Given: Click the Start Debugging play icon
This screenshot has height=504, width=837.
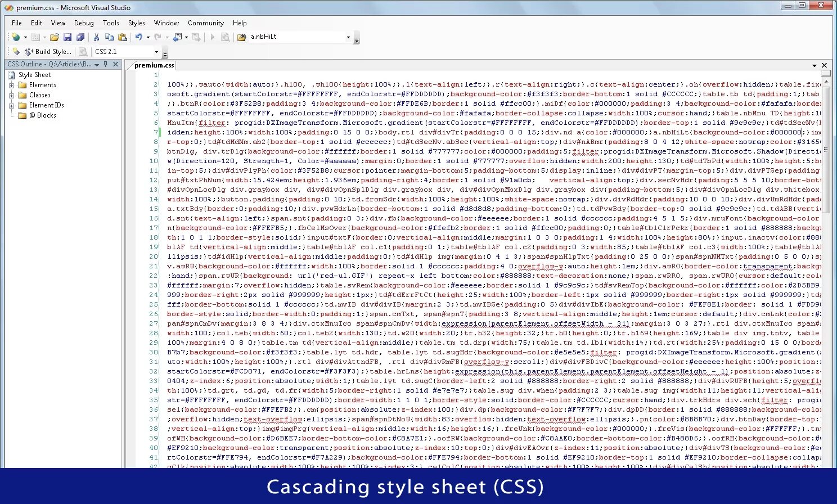Looking at the screenshot, I should (x=212, y=37).
